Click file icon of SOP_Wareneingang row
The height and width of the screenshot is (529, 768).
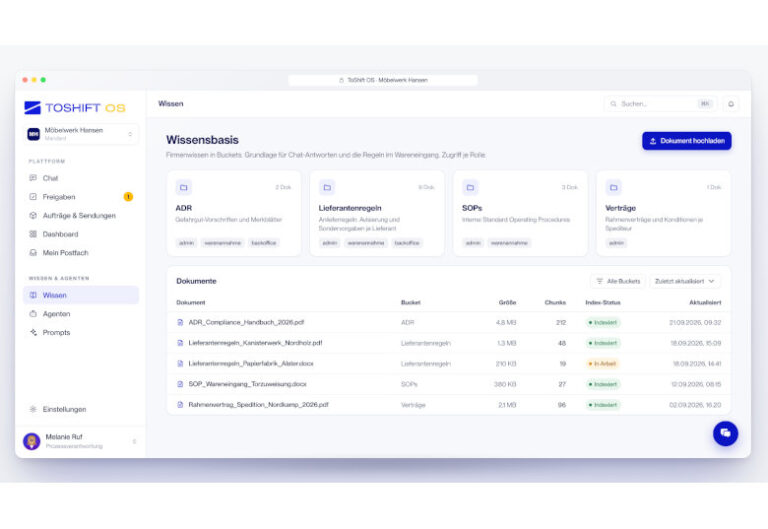pyautogui.click(x=180, y=384)
